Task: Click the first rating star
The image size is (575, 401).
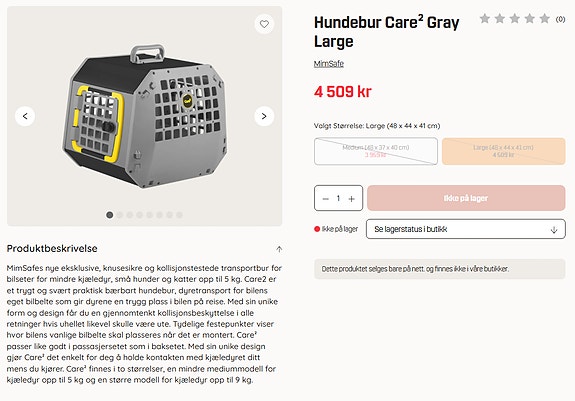Action: pos(485,18)
